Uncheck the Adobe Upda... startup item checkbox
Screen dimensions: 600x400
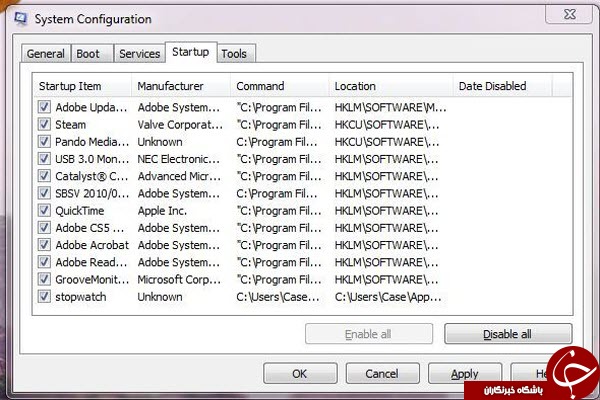point(44,107)
